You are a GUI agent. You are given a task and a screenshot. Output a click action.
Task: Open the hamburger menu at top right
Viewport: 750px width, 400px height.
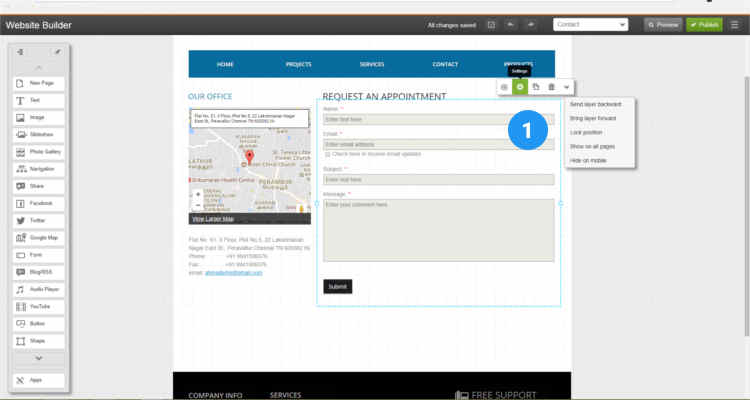coord(735,25)
